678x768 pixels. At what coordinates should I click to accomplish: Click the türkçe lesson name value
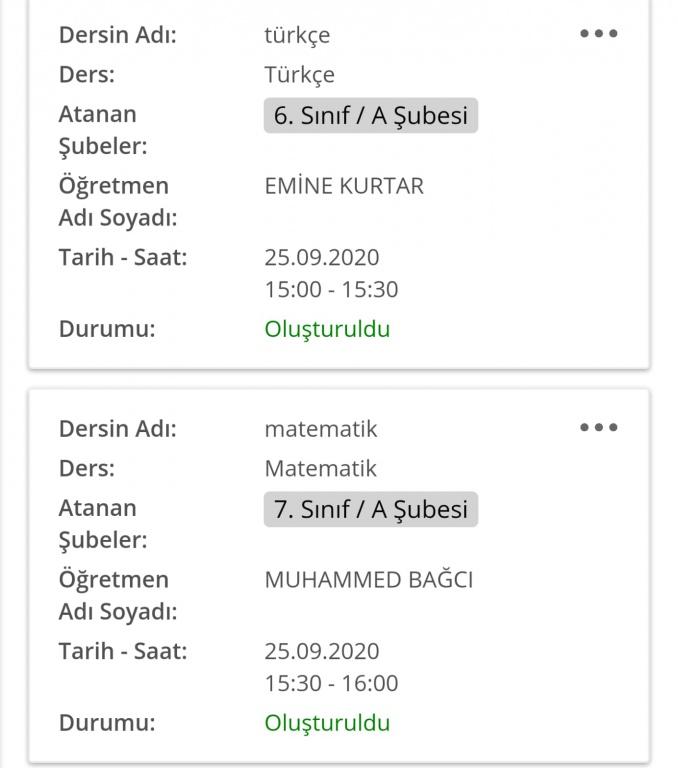pos(297,36)
